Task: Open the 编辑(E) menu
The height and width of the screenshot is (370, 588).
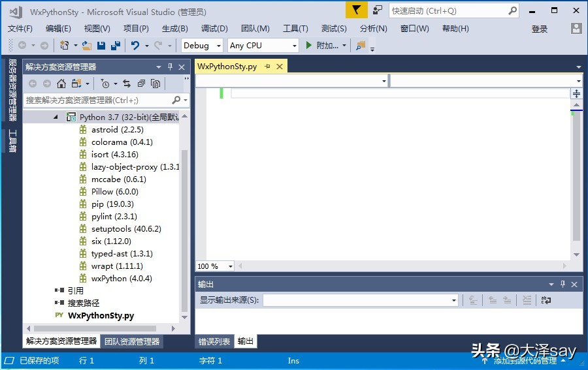Action: point(57,29)
